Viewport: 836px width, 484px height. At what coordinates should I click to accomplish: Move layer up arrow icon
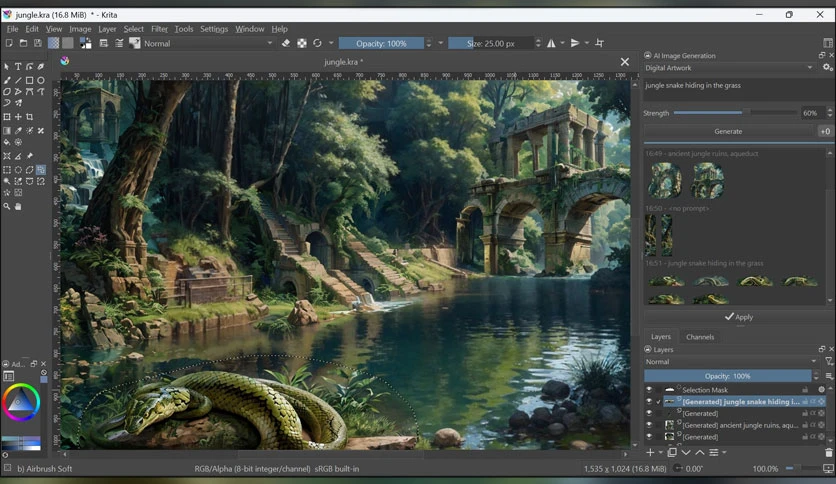[x=700, y=453]
